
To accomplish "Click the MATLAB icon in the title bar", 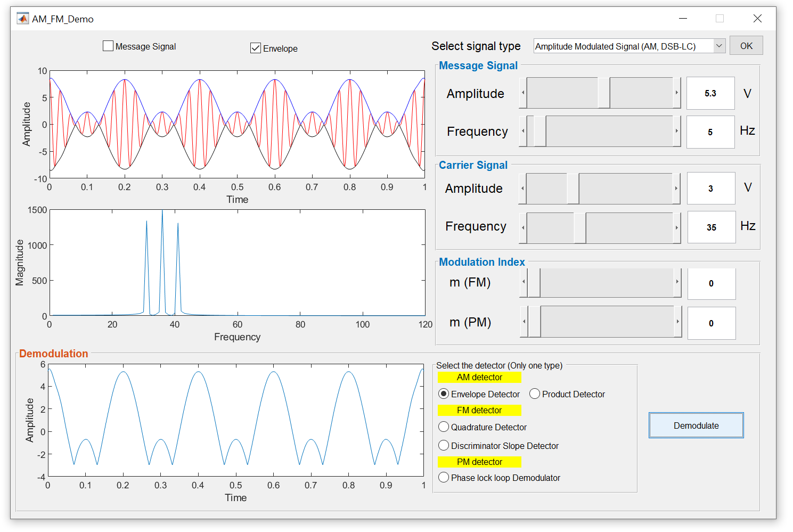I will coord(22,18).
